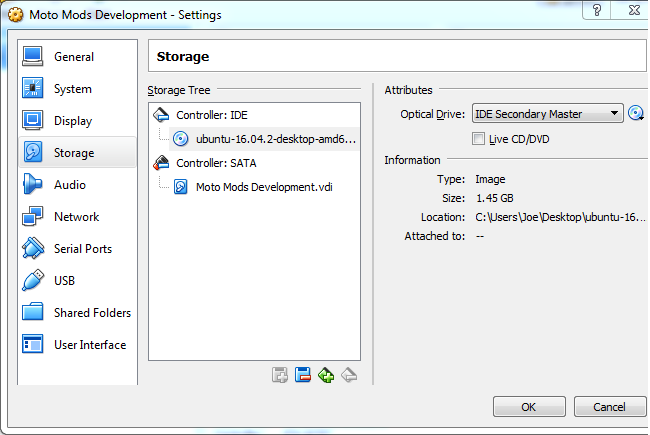Image resolution: width=650 pixels, height=435 pixels.
Task: Select Controller: SATA in storage tree
Action: [254, 163]
